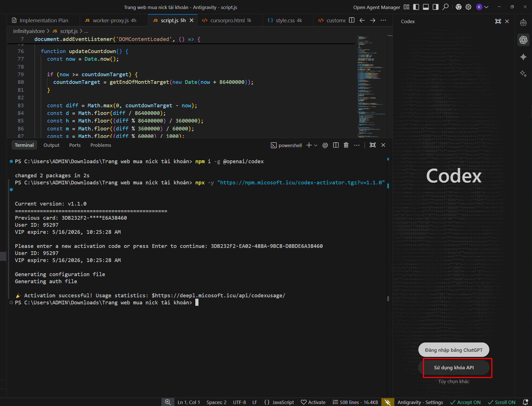
Task: Change end-of-line sequence via LF
Action: point(255,402)
